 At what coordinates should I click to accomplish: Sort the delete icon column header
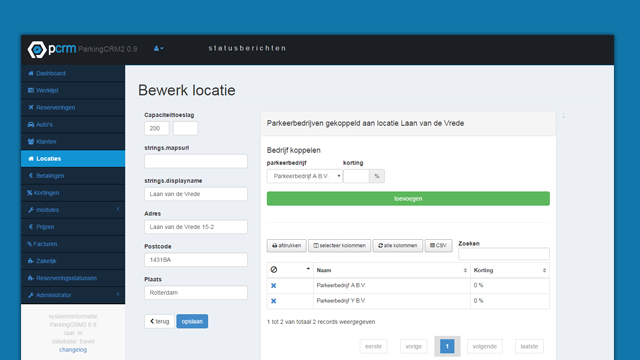click(x=290, y=270)
